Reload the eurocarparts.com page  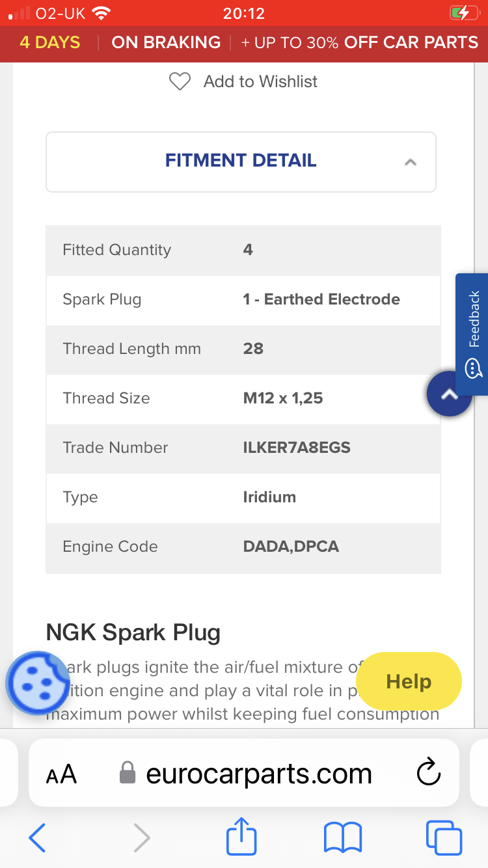[427, 773]
